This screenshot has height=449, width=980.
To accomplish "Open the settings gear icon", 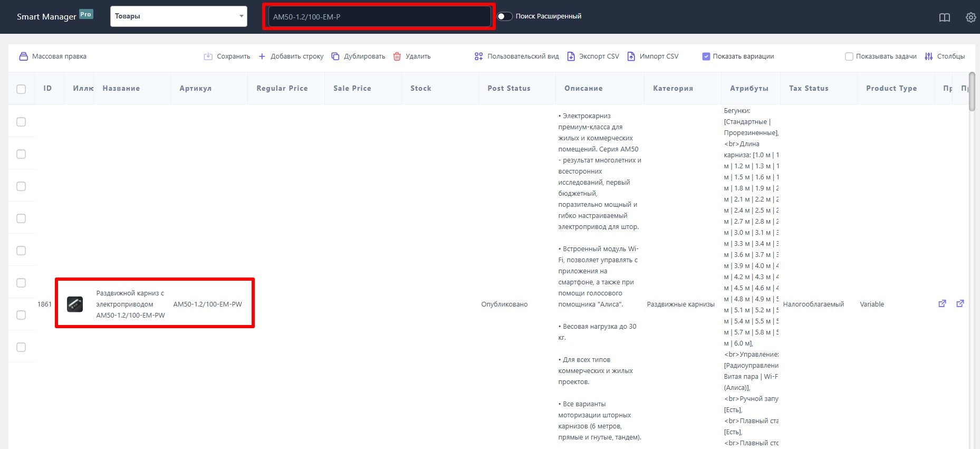I will pos(971,17).
